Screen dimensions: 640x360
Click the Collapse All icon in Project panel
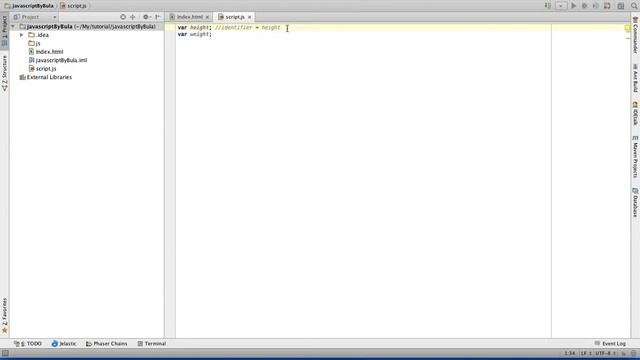point(133,17)
